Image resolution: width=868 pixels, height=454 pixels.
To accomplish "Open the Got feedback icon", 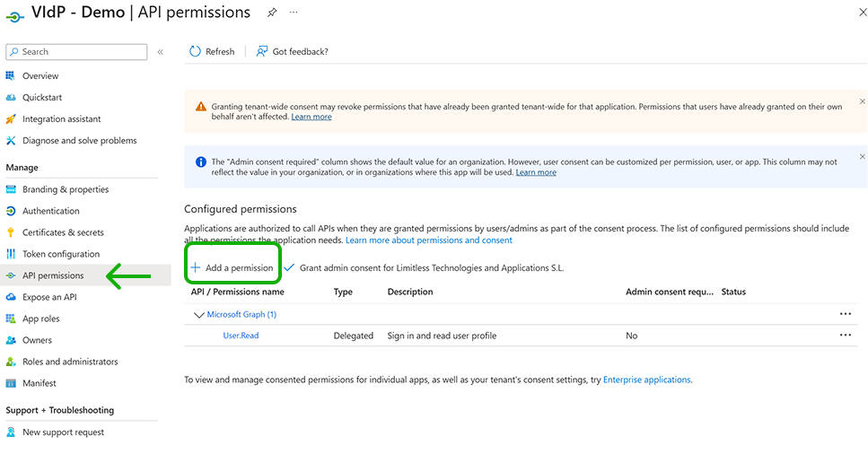I will coord(262,52).
